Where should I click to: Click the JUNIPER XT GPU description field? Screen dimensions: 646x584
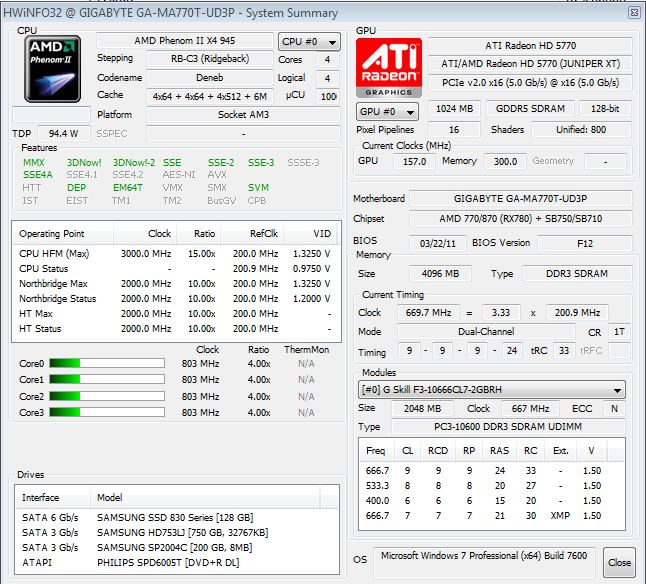click(x=530, y=64)
